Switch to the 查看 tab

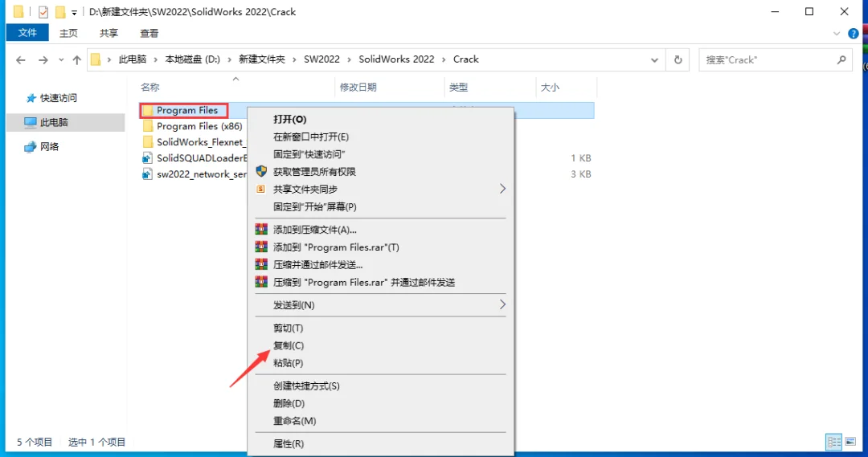tap(149, 33)
